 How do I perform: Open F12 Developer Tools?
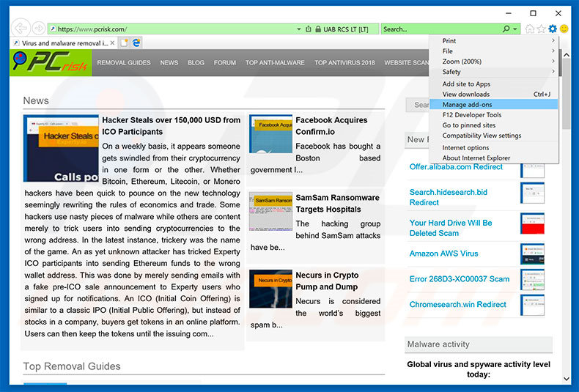[494, 115]
